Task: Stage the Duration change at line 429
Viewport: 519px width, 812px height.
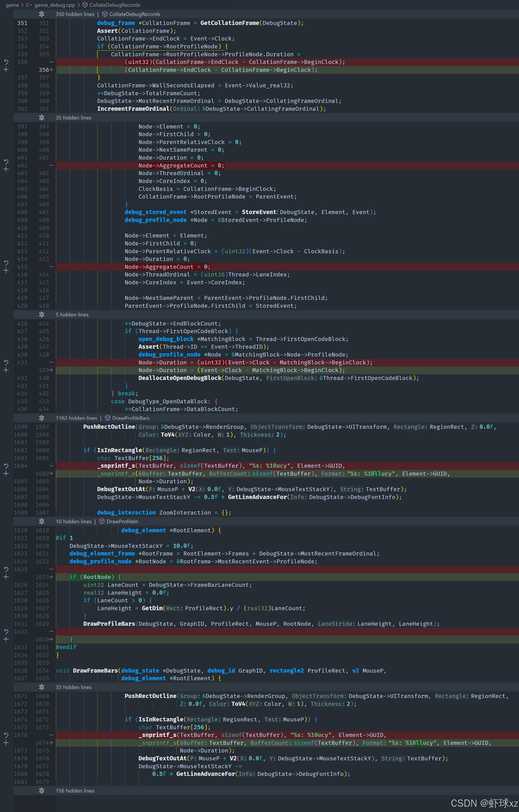Action: [x=6, y=370]
